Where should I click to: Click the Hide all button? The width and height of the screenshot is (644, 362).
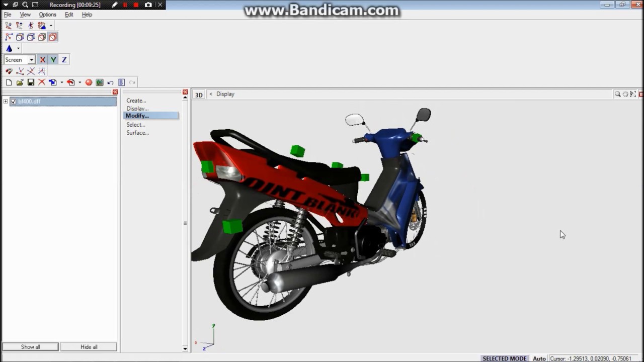point(89,347)
